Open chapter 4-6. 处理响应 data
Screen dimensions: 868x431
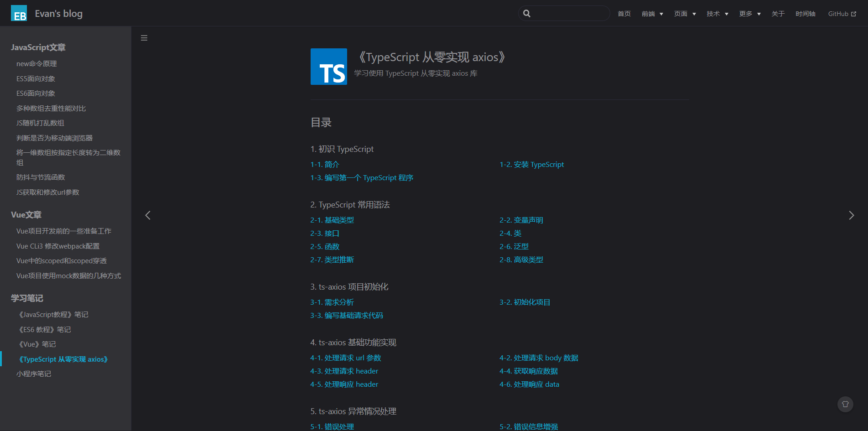click(530, 384)
